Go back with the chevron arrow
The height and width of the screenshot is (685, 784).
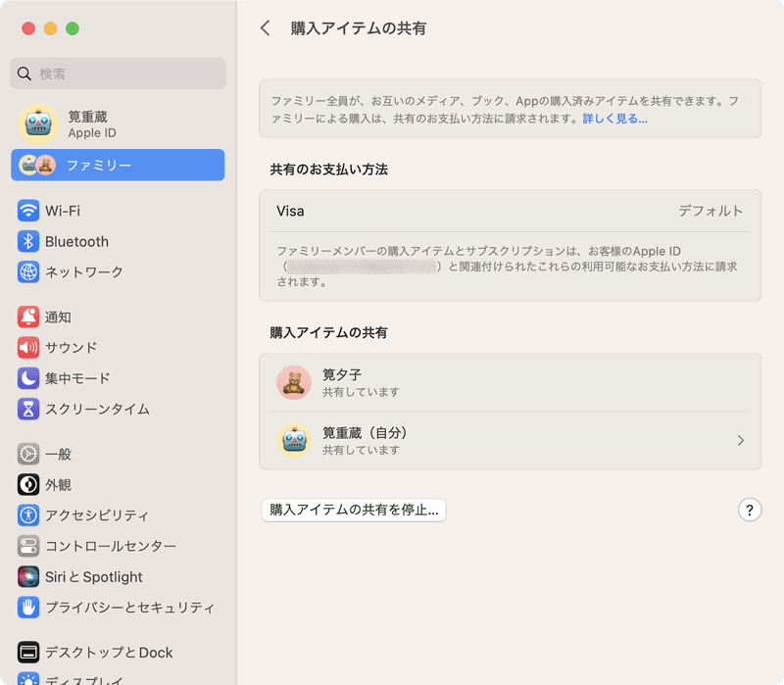coord(266,28)
